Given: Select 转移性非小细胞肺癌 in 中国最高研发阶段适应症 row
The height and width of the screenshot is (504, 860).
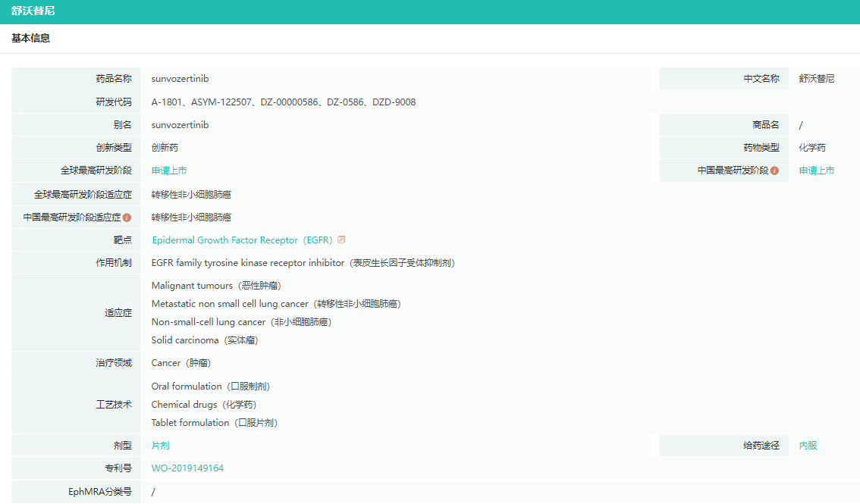Looking at the screenshot, I should (x=191, y=218).
